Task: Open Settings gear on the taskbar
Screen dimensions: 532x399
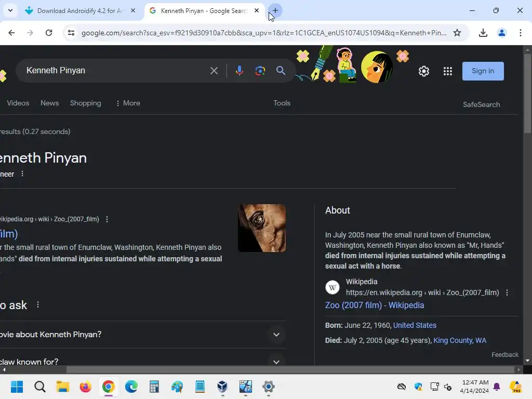Action: [x=269, y=387]
